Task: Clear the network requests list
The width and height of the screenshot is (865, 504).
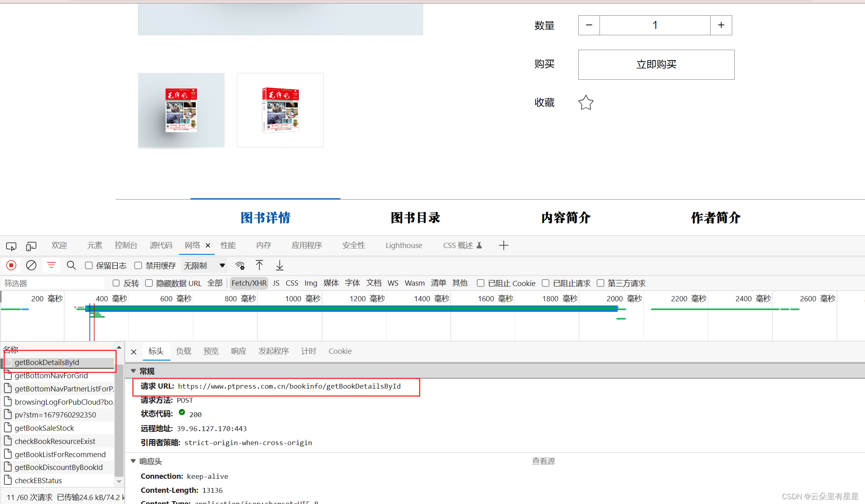Action: (x=31, y=265)
